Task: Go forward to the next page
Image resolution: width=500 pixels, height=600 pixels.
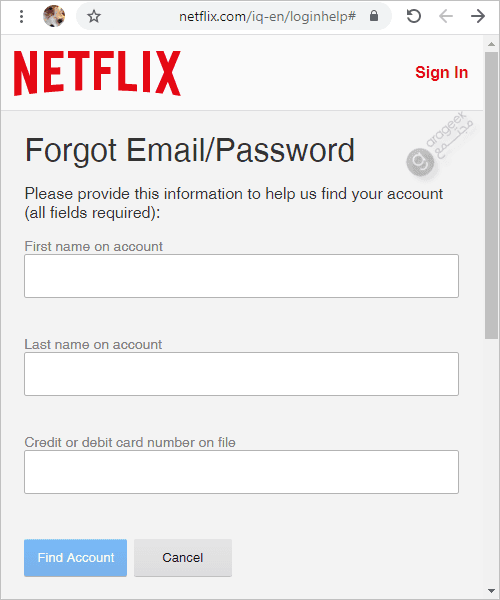Action: pos(478,16)
